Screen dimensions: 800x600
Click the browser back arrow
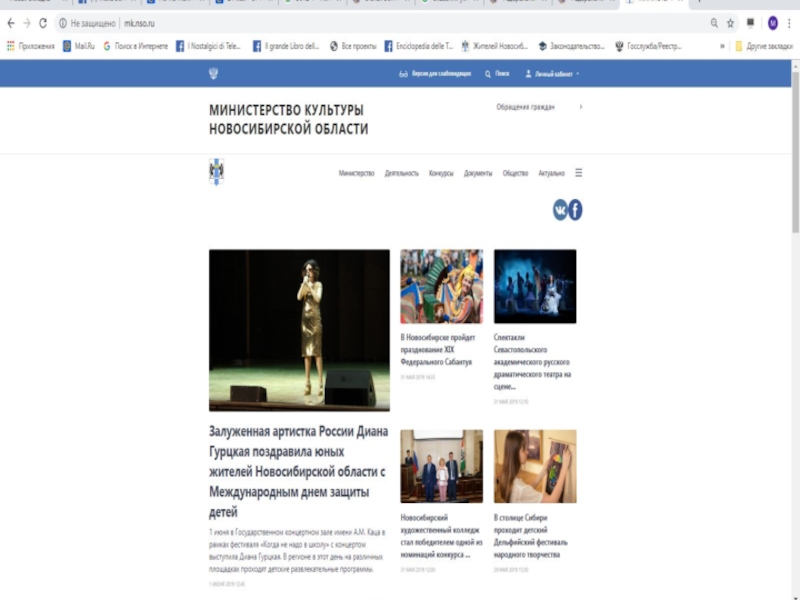coord(11,22)
